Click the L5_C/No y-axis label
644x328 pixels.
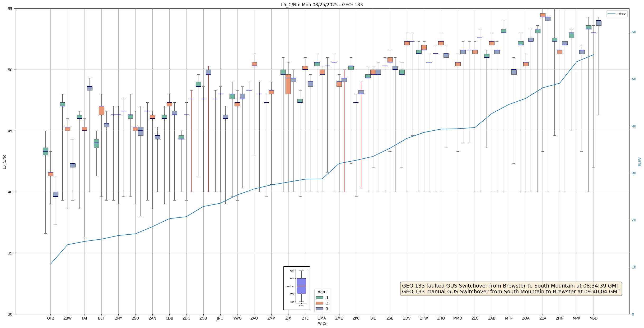[x=4, y=162]
